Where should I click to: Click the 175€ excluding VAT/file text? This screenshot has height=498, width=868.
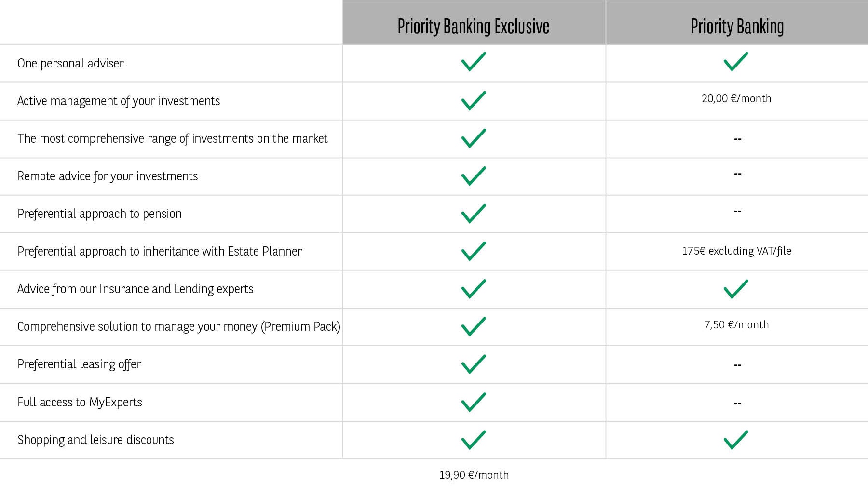click(x=736, y=251)
